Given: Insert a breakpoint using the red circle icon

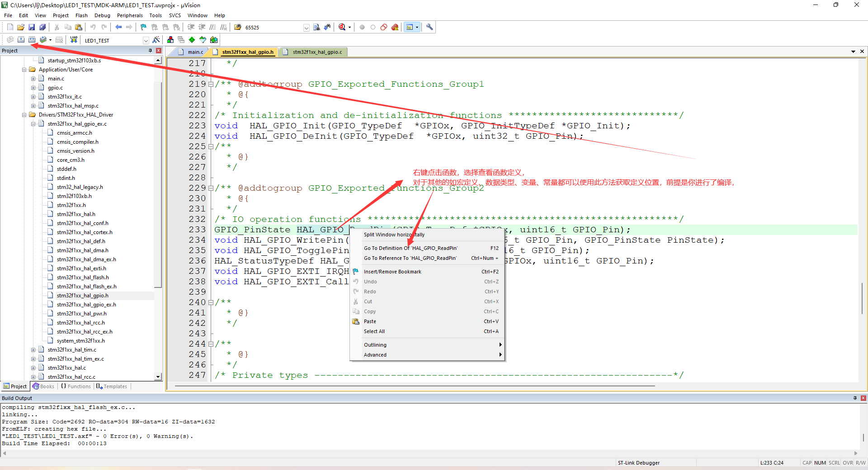Looking at the screenshot, I should pyautogui.click(x=362, y=28).
